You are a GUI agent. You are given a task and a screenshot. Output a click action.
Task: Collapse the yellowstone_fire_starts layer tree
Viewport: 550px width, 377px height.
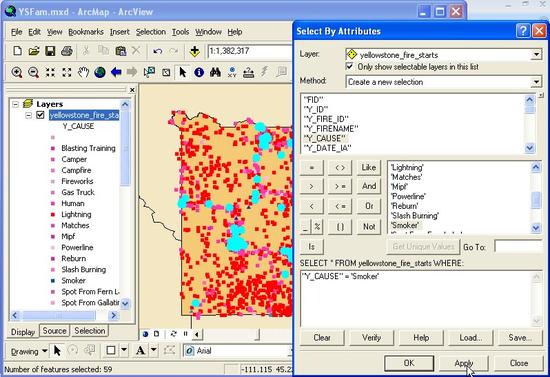[29, 115]
